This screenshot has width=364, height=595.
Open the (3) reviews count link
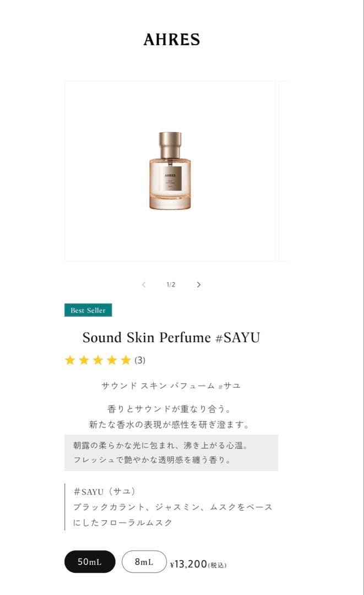click(140, 360)
